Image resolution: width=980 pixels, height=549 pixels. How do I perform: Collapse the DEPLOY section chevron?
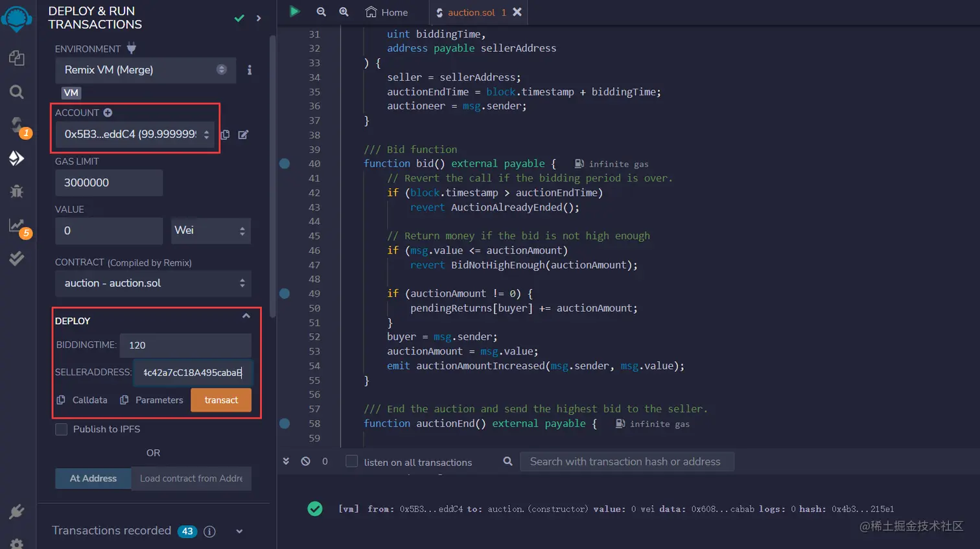[x=246, y=316]
